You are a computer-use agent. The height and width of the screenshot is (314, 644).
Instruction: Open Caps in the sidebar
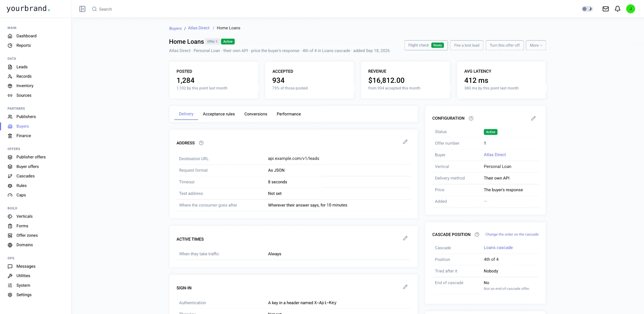(x=21, y=195)
